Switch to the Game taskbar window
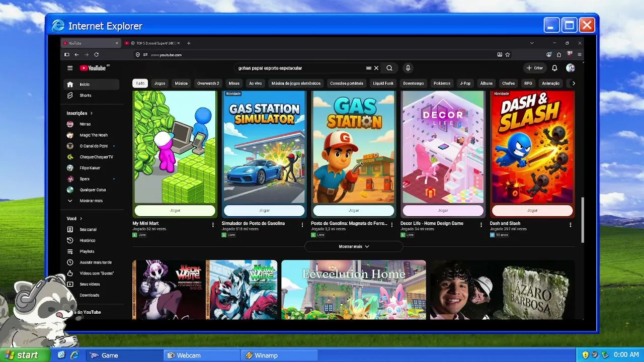Screen dimensions: 644x362 click(124, 355)
